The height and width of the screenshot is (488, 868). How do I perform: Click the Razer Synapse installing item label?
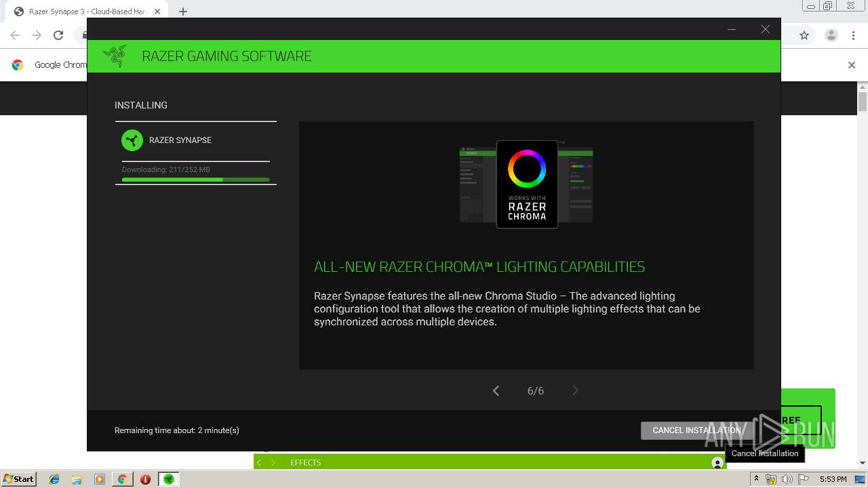pyautogui.click(x=180, y=140)
